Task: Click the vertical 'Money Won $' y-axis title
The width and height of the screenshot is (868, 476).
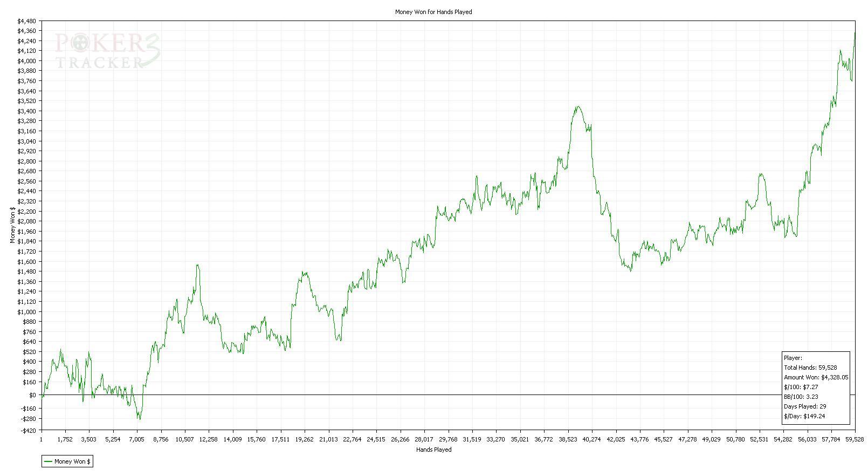Action: [12, 225]
